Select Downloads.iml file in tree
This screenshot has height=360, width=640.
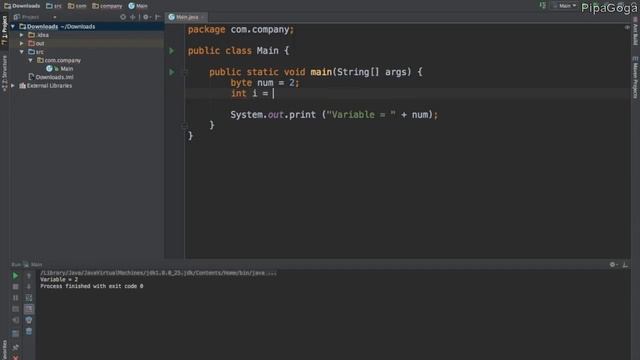point(51,77)
